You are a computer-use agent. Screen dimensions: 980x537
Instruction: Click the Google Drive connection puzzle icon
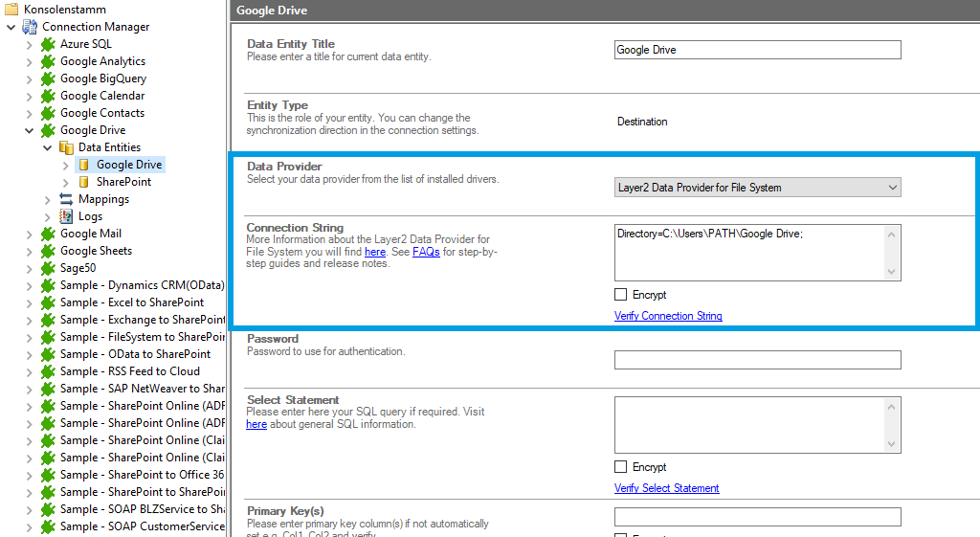48,130
